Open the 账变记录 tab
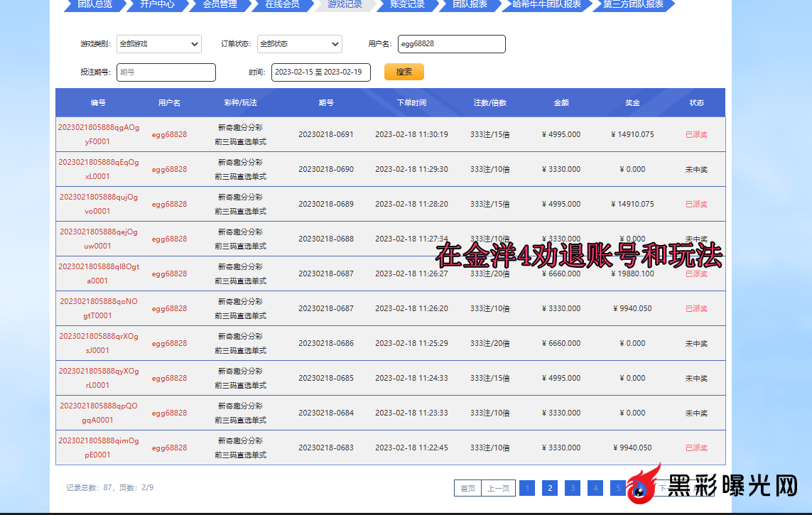Image resolution: width=812 pixels, height=515 pixels. coord(407,4)
